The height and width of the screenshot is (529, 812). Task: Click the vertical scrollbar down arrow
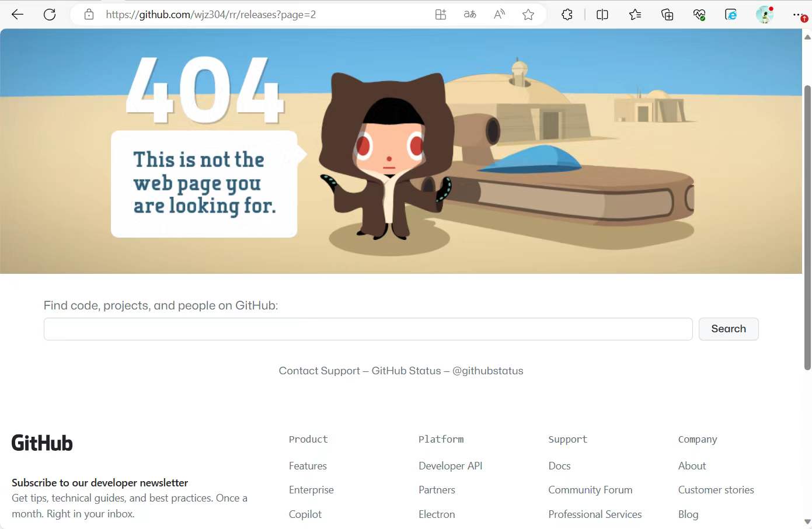807,521
